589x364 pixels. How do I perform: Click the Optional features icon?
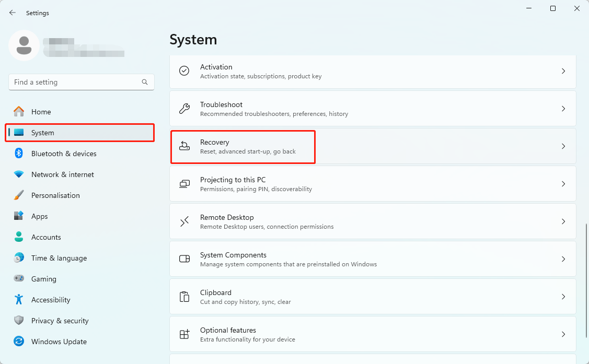(x=184, y=334)
